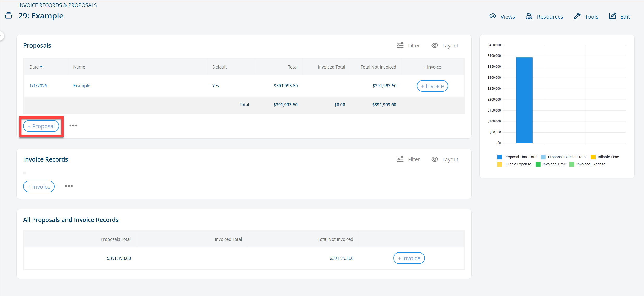Click the Proposals Filter label

(414, 46)
